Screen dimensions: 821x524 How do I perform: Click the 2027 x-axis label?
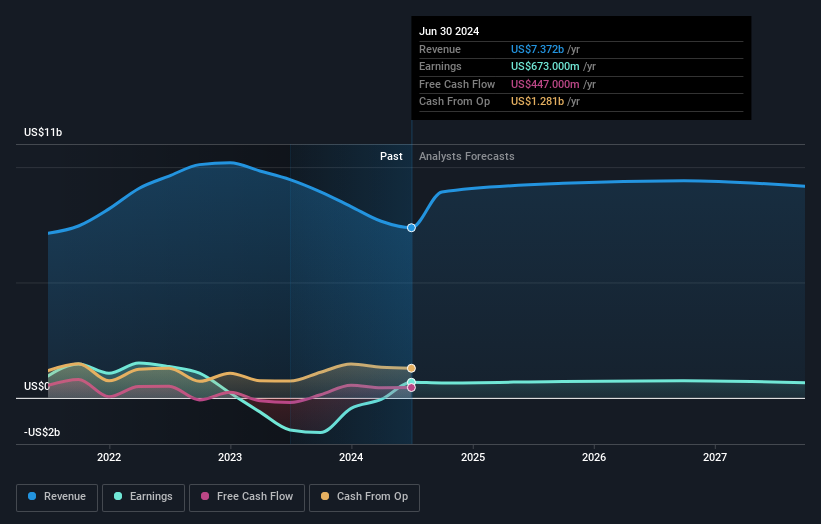[715, 457]
